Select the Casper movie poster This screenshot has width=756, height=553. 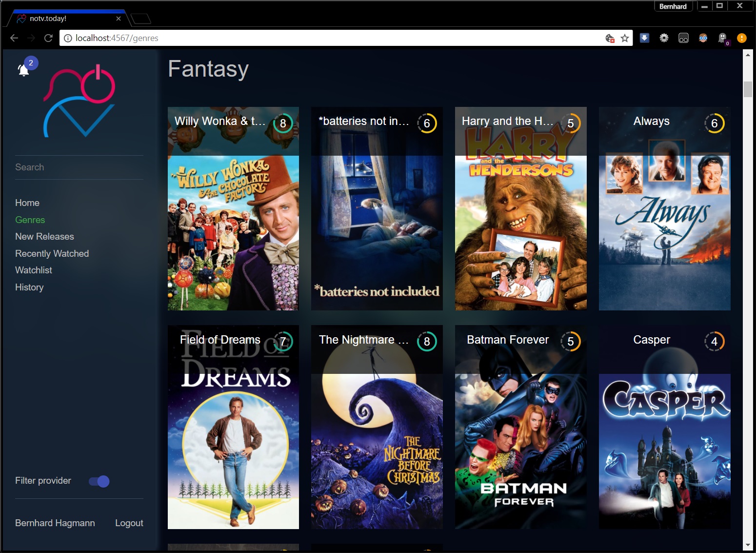pyautogui.click(x=664, y=439)
